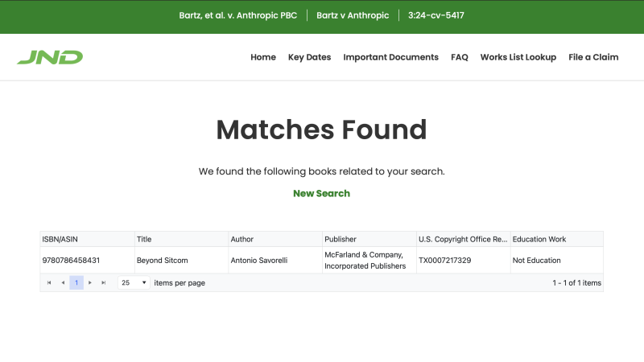The height and width of the screenshot is (362, 644).
Task: Click McFarland & Company publisher cell
Action: [x=369, y=260]
